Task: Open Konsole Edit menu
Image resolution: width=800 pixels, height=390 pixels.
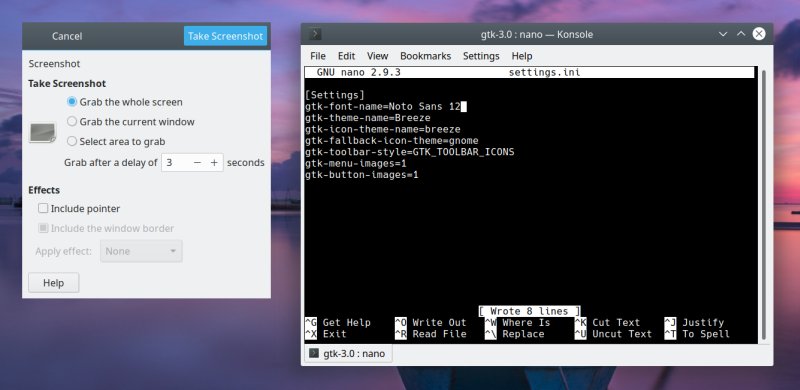Action: pyautogui.click(x=346, y=56)
